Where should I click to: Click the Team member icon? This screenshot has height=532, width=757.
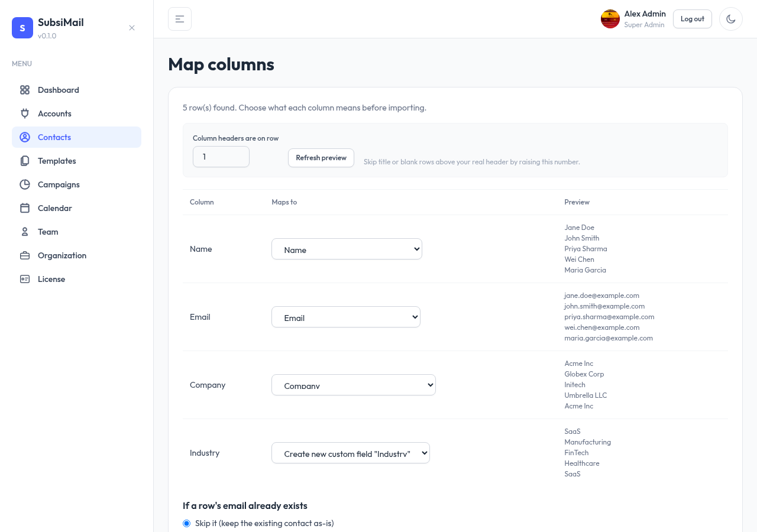25,232
